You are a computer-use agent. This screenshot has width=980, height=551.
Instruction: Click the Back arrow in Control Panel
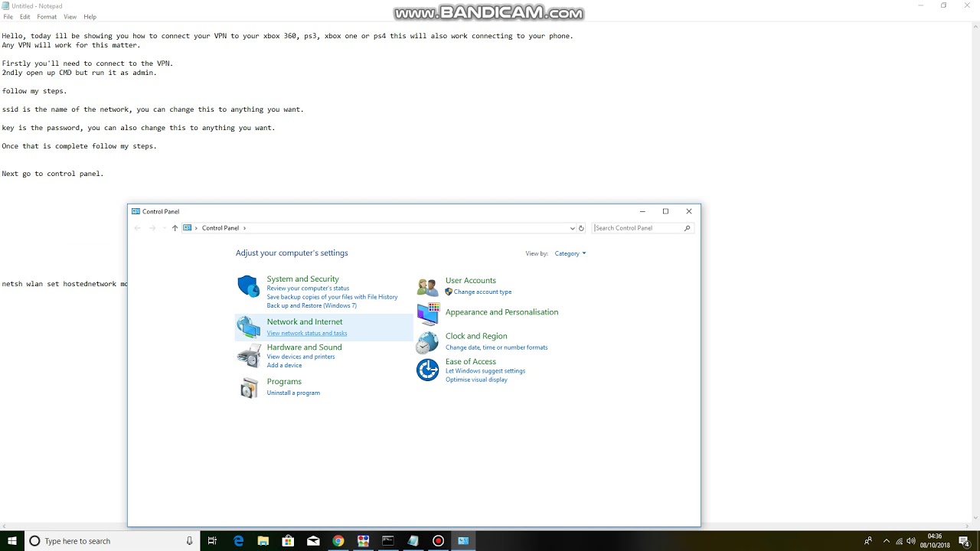click(x=138, y=228)
